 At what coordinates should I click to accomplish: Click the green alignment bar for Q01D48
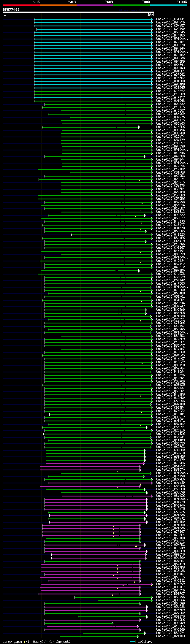(93, 101)
